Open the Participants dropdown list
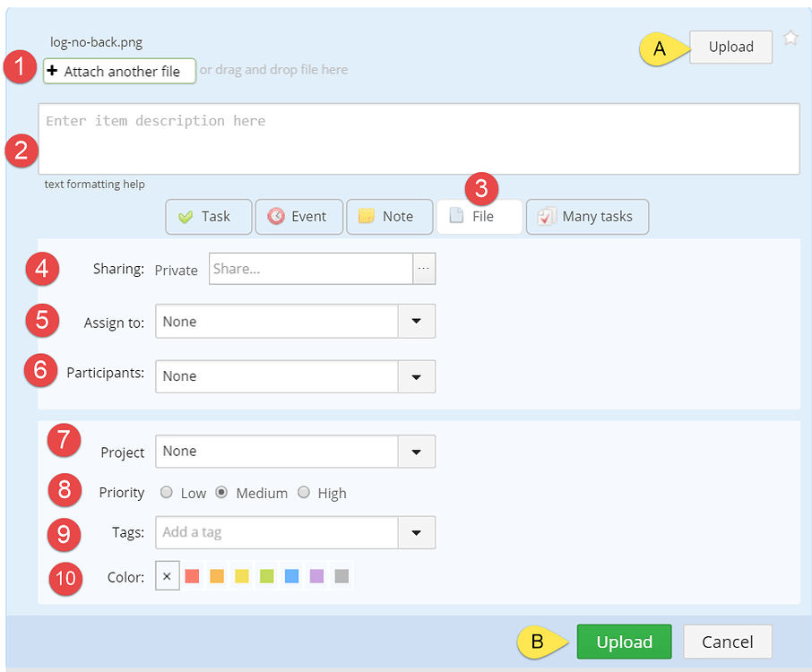The image size is (812, 672). tap(416, 376)
